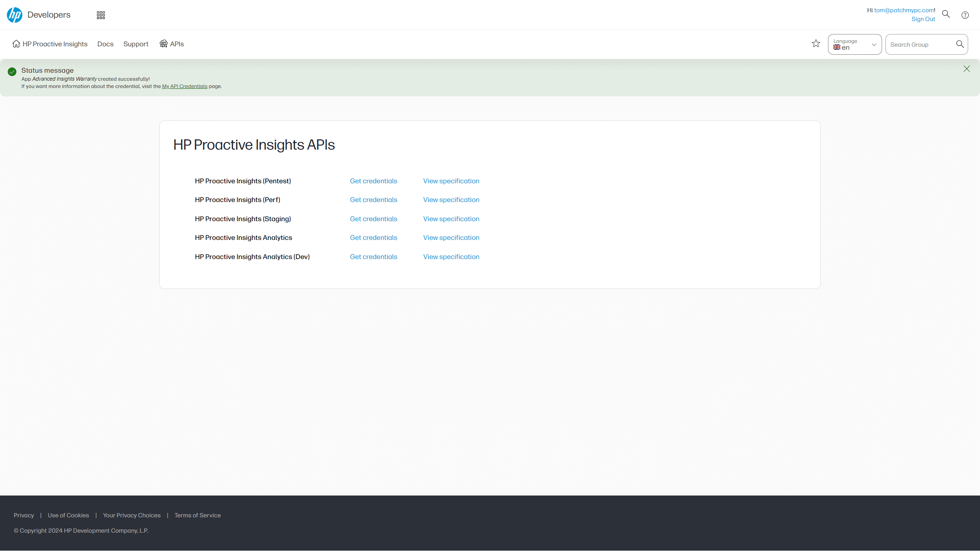Dismiss the green status message
The image size is (980, 551).
[x=967, y=69]
